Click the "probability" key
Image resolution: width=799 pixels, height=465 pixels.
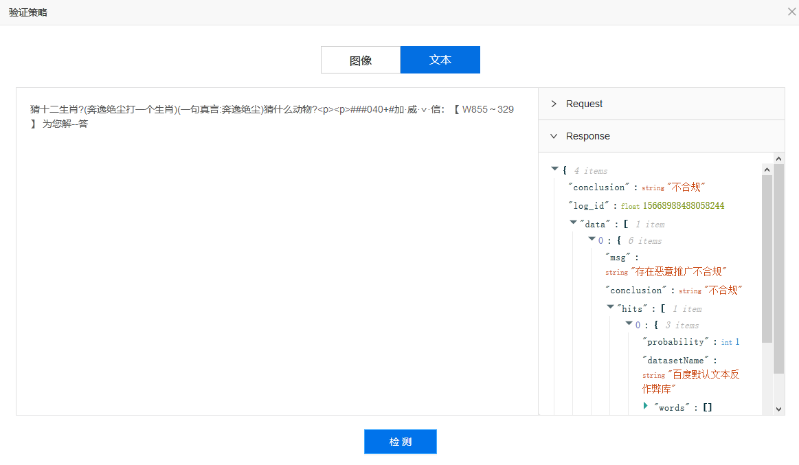click(676, 342)
